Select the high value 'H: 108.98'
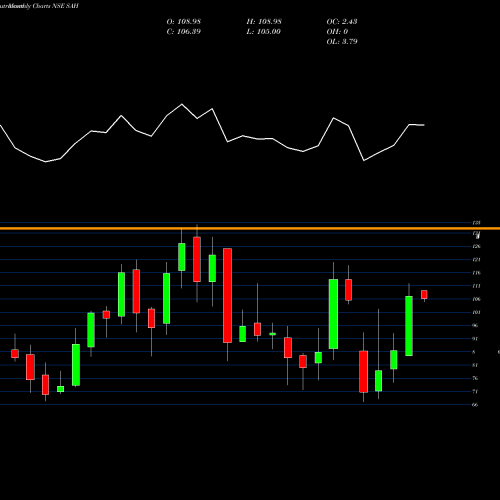This screenshot has height=500, width=500. point(264,21)
